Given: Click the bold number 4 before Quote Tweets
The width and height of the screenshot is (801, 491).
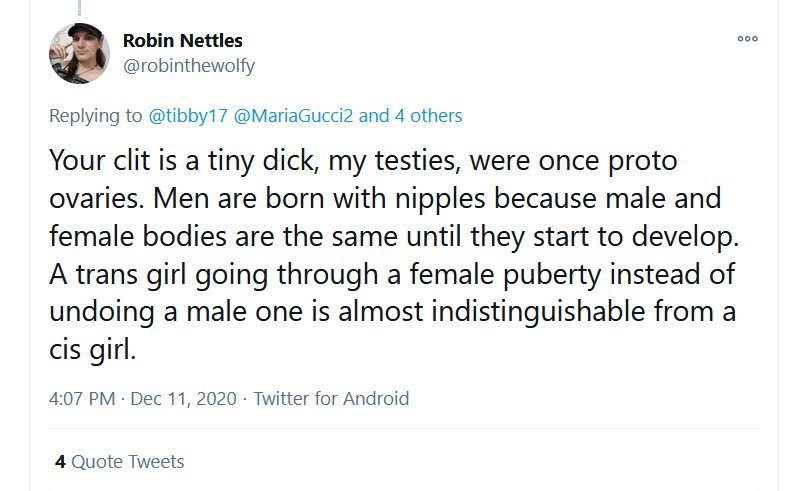Looking at the screenshot, I should 60,462.
